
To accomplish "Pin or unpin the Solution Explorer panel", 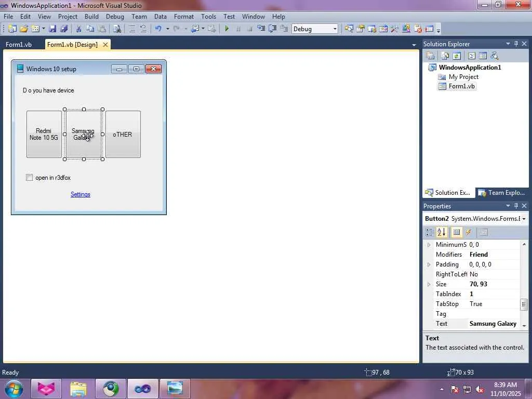I will click(x=516, y=44).
